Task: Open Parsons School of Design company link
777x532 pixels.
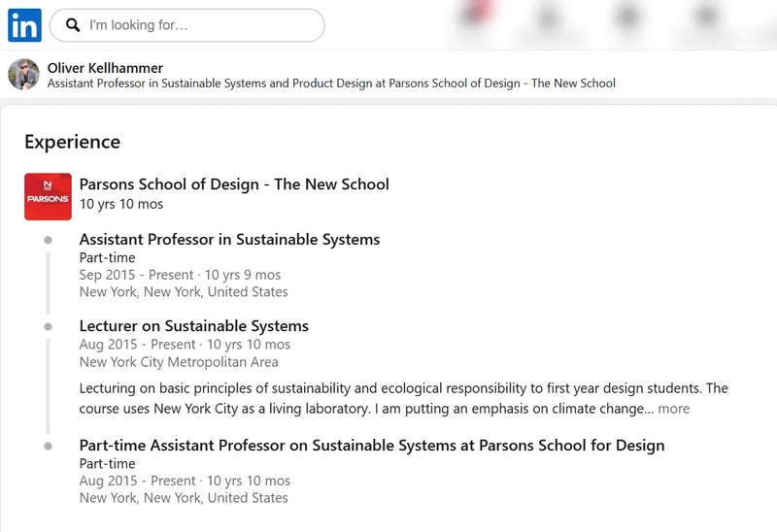Action: click(234, 184)
